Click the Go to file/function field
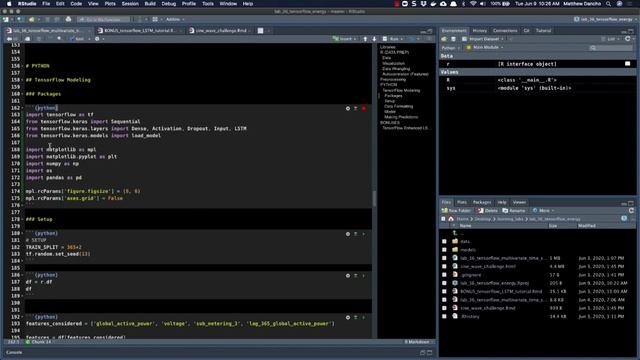The width and height of the screenshot is (640, 360). [x=104, y=19]
